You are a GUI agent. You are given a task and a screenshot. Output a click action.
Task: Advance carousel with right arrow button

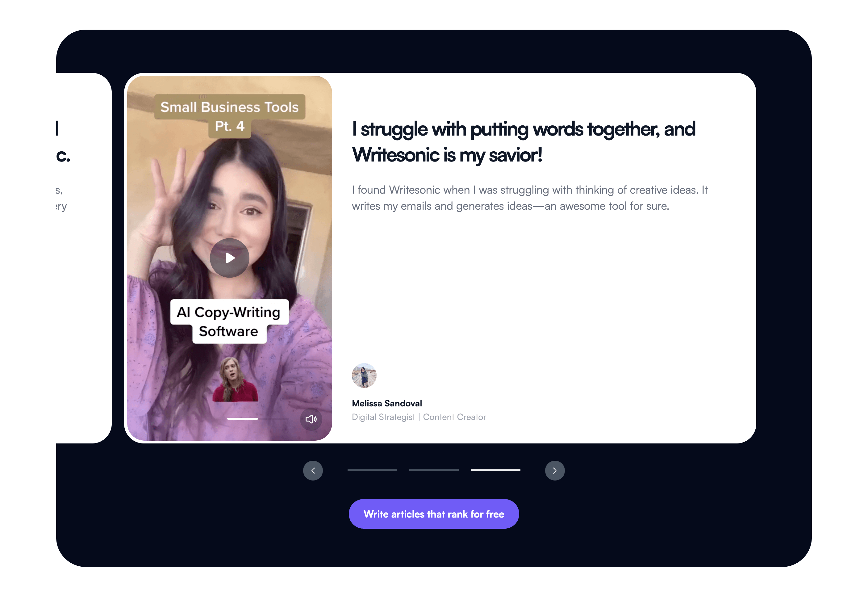(554, 470)
